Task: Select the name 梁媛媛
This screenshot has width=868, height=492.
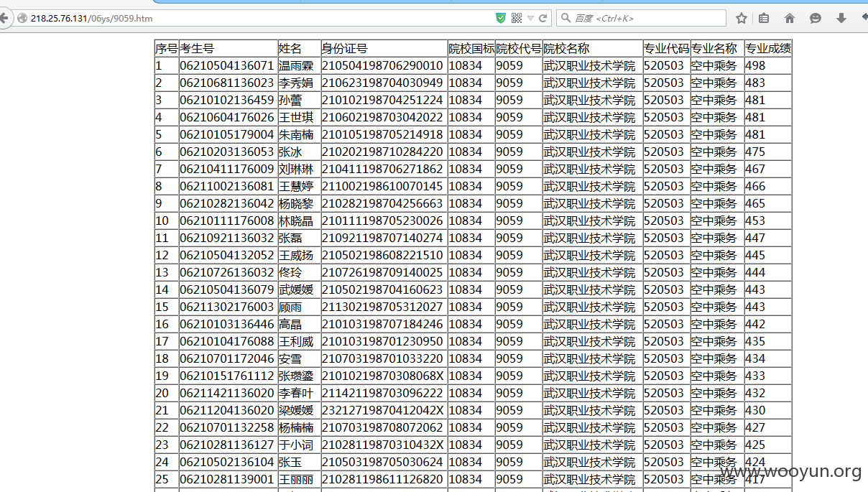Action: (x=296, y=410)
